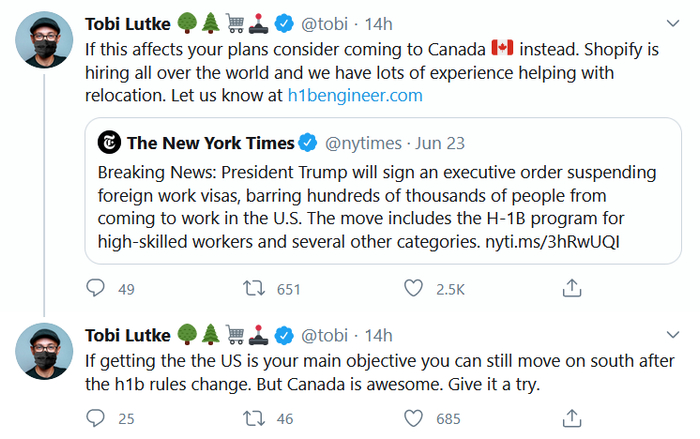Image resolution: width=700 pixels, height=439 pixels.
Task: Share the first tweet via share icon
Action: [572, 289]
